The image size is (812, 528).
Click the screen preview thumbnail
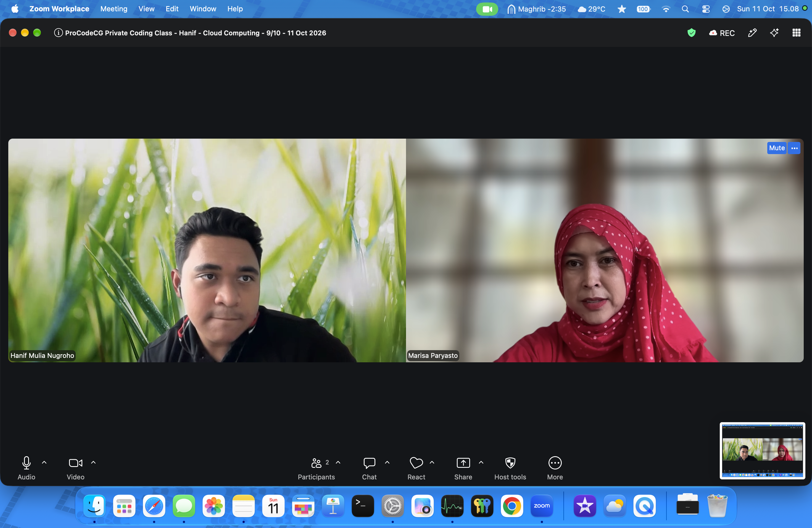click(762, 451)
